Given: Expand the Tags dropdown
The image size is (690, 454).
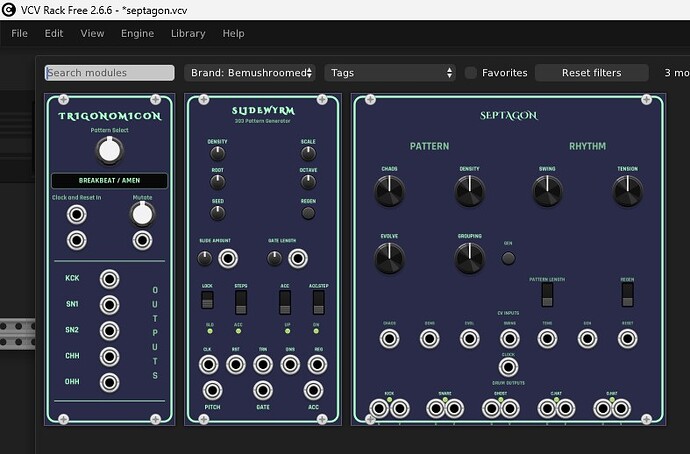Looking at the screenshot, I should pos(390,73).
